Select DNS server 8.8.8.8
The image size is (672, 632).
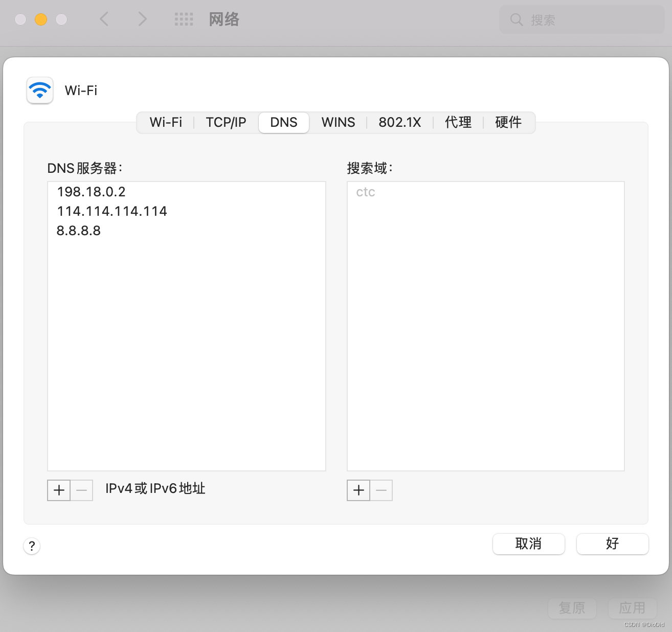(x=187, y=231)
